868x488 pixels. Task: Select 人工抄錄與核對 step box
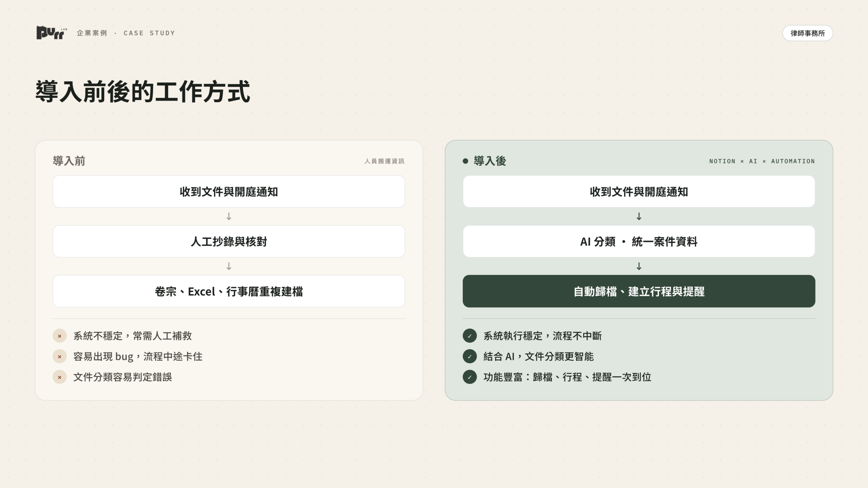[x=229, y=241]
